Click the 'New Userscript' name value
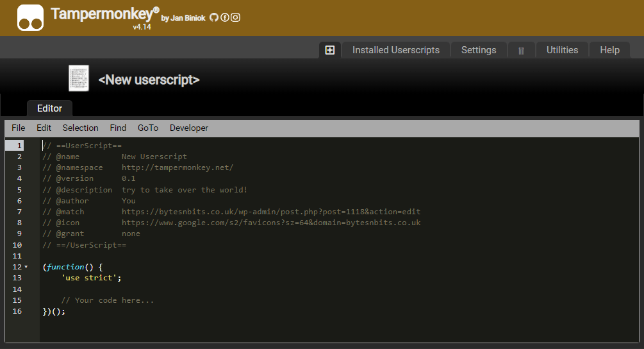The width and height of the screenshot is (644, 349). coord(154,157)
